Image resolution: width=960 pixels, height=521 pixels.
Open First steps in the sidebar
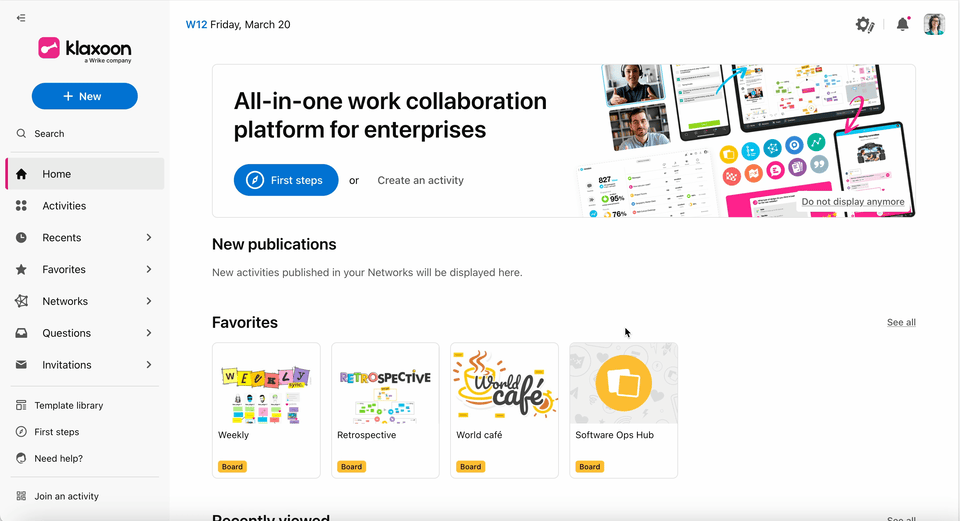(56, 432)
